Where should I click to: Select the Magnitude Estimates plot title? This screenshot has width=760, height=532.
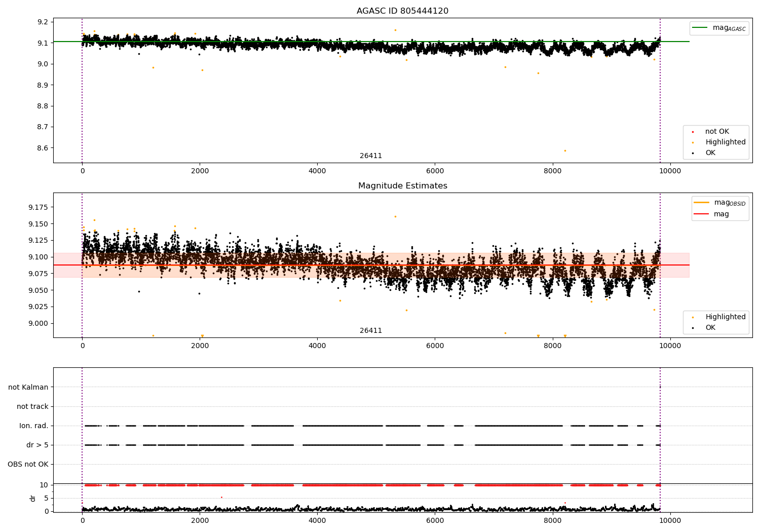click(x=402, y=186)
